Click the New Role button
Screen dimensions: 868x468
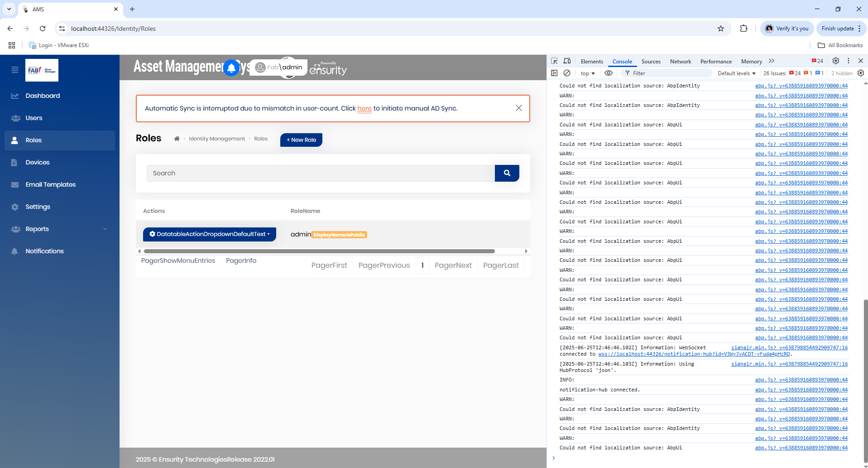[301, 140]
